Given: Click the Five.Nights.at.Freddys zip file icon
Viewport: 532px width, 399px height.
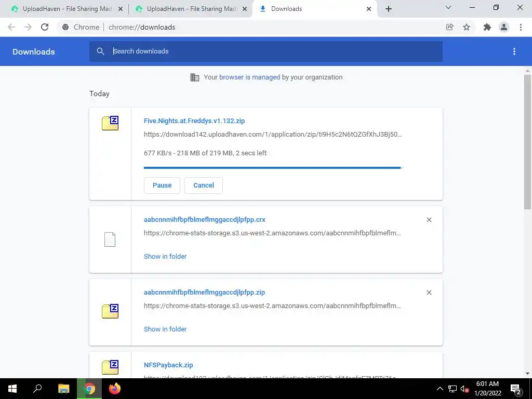Looking at the screenshot, I should coord(110,123).
